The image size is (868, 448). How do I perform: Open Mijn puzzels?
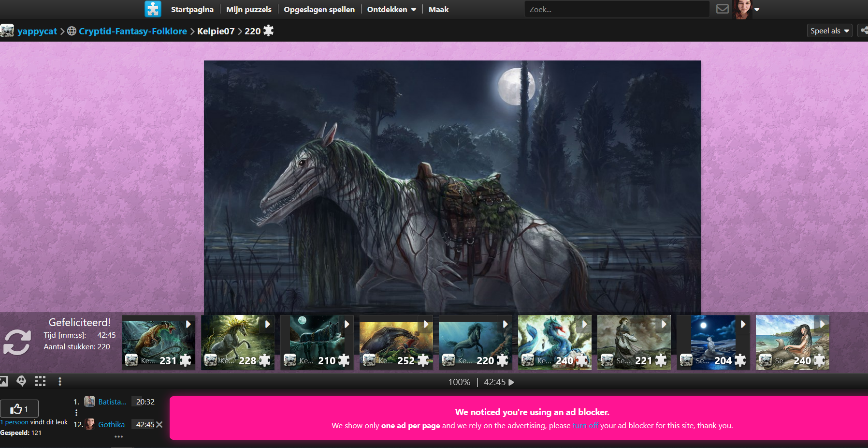(x=248, y=9)
